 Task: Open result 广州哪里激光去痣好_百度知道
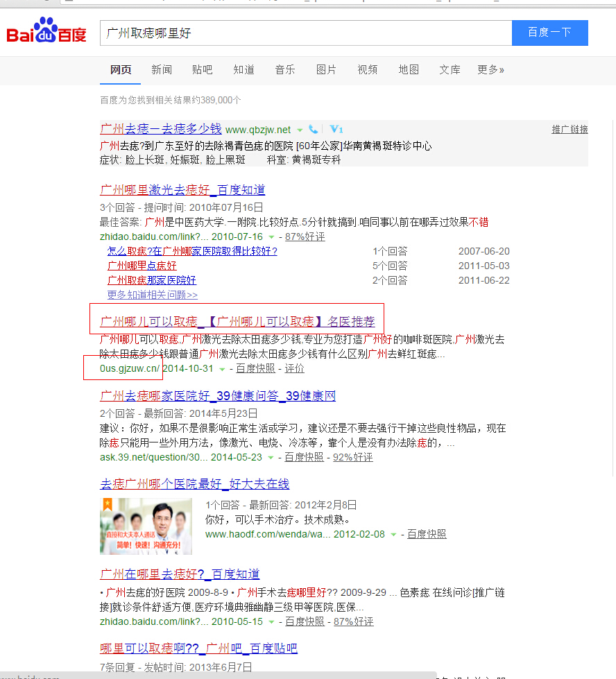point(182,190)
